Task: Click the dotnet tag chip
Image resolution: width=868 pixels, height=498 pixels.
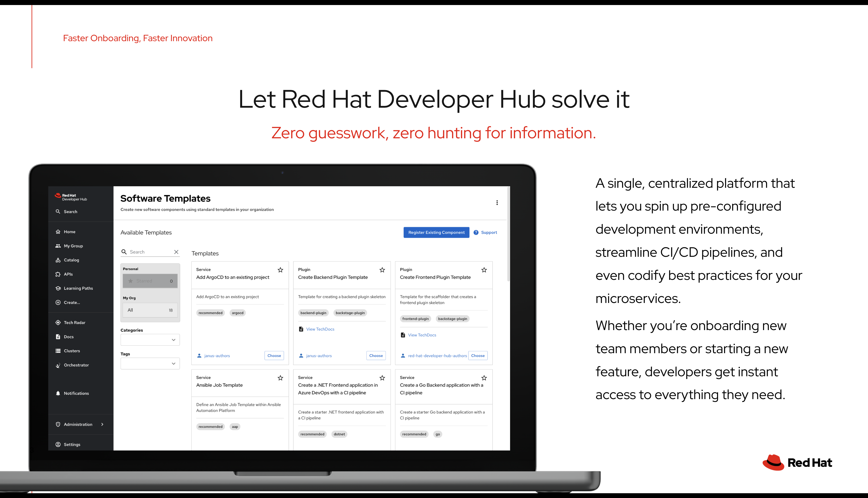Action: click(339, 434)
